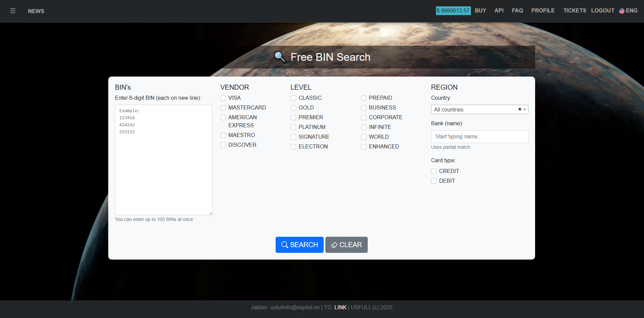Click the 'Uses partial match' hint
Screen dimensions: 644x318
point(451,147)
